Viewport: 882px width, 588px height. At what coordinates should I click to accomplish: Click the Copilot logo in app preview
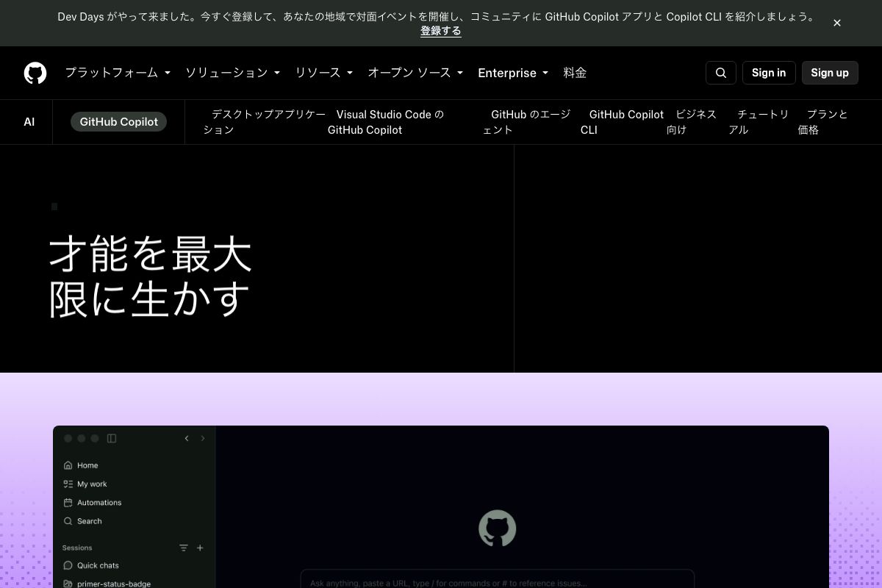(x=498, y=528)
